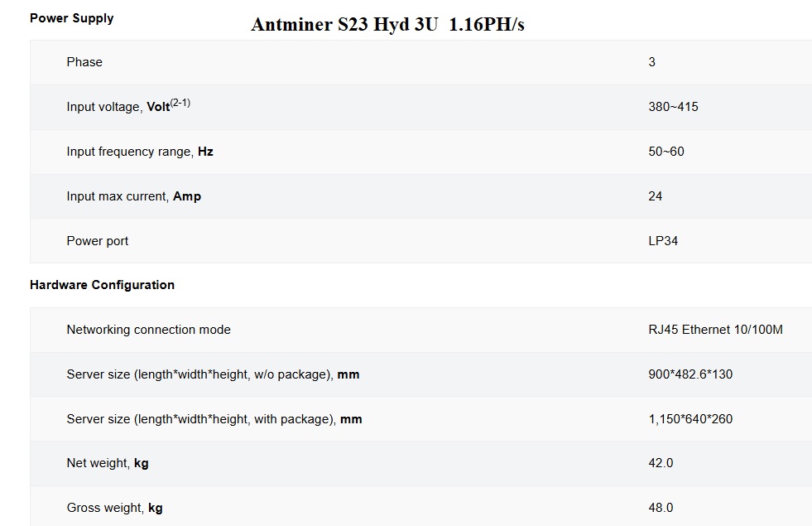Image resolution: width=812 pixels, height=526 pixels.
Task: Click the 1,150*640*260 packaged size value
Action: (x=690, y=418)
